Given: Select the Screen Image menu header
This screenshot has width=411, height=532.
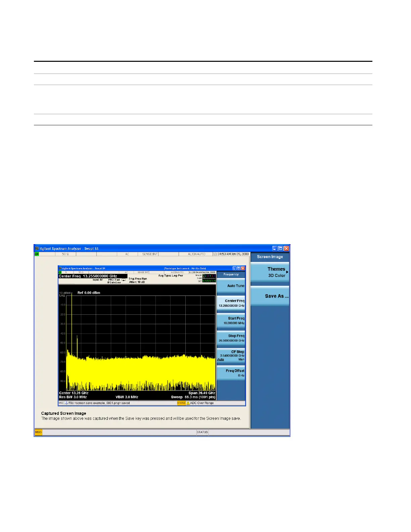Looking at the screenshot, I should pos(270,257).
